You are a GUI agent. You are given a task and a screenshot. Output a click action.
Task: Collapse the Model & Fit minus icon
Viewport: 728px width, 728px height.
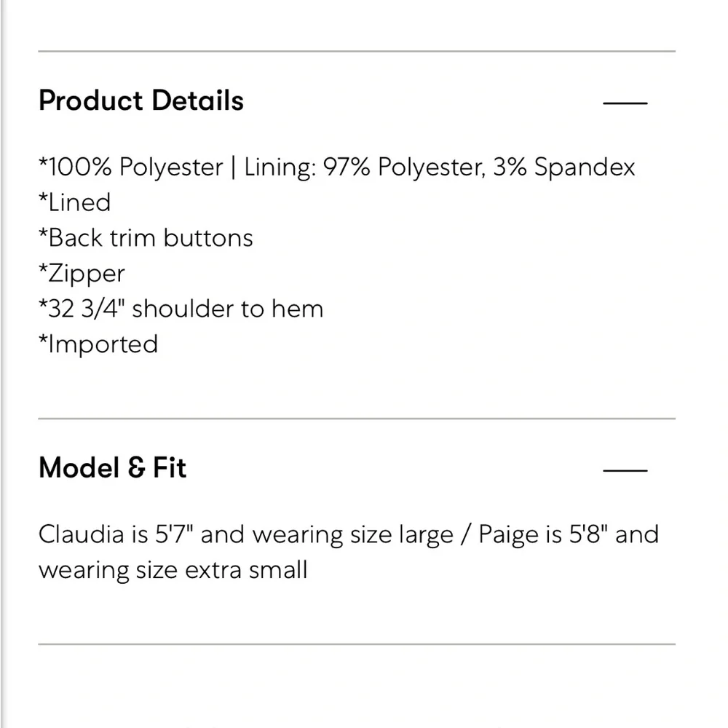(x=625, y=470)
